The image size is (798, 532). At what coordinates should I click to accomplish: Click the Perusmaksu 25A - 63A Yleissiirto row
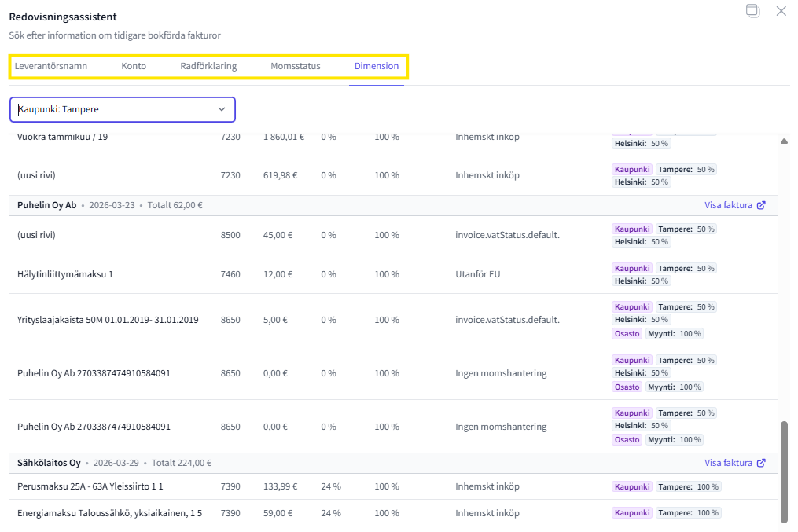click(90, 486)
